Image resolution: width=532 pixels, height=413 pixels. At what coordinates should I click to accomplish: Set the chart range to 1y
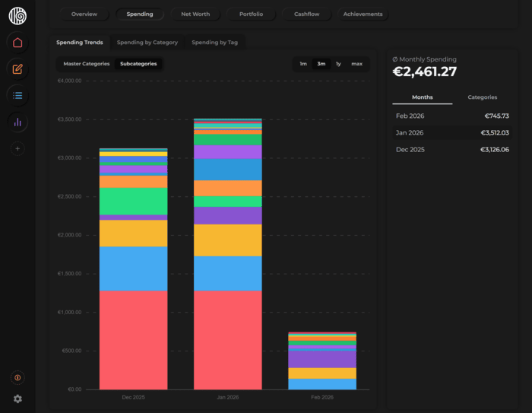tap(338, 64)
